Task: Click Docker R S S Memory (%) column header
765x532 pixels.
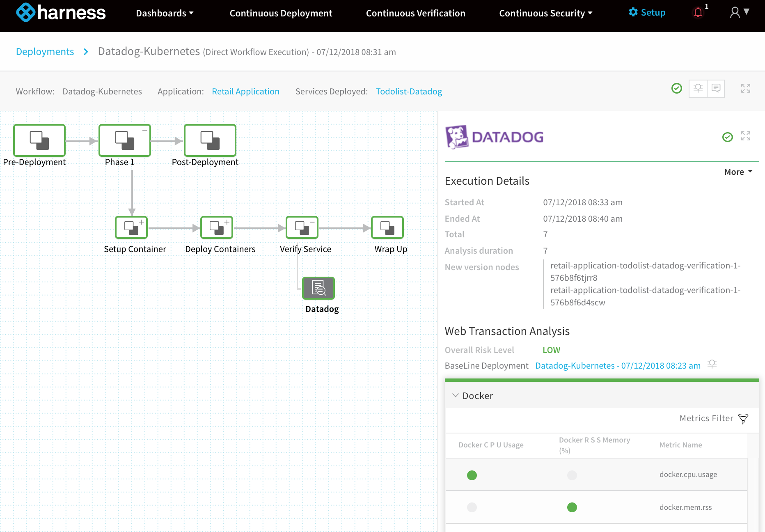Action: (594, 445)
